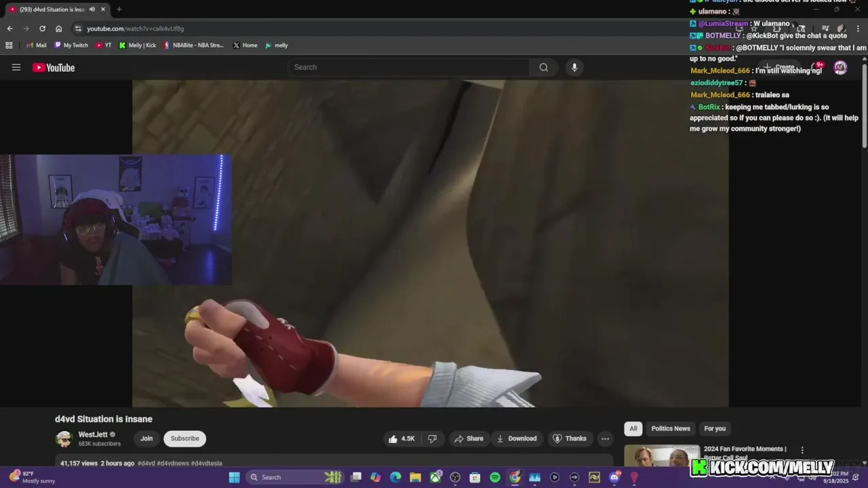Open Spotify from the taskbar
The image size is (868, 488).
pos(495,477)
